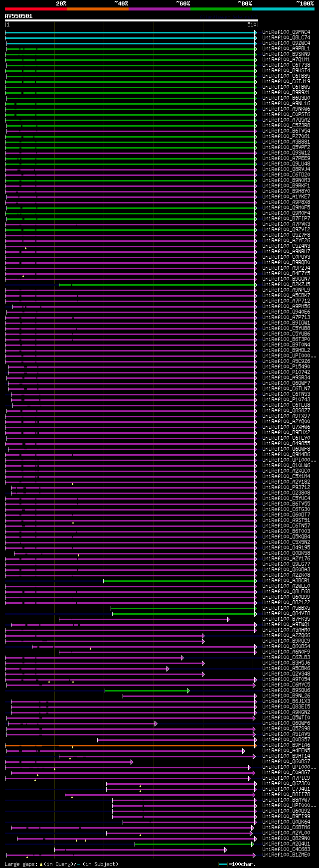Click label UniRef100_A1YKE7
Viewport: 319px width, 868px height.
[x=286, y=197]
